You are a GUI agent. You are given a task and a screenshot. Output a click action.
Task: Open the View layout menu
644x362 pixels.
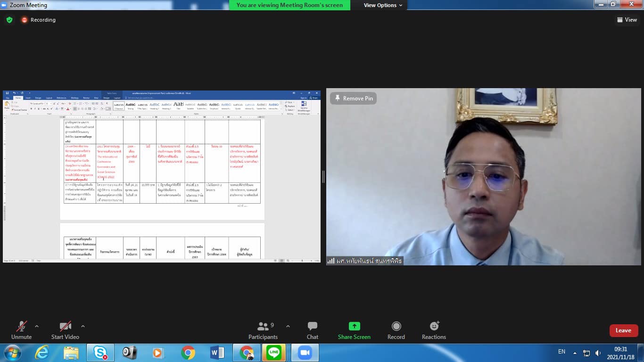pyautogui.click(x=627, y=20)
